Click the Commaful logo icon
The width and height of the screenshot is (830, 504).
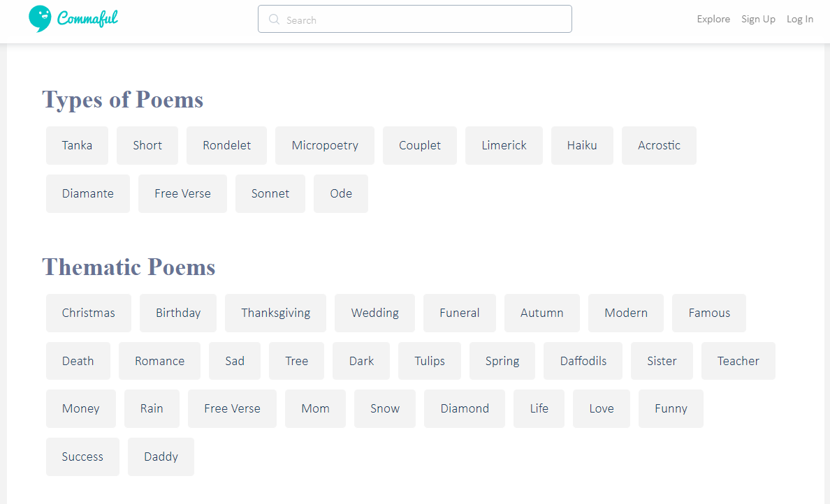[40, 19]
